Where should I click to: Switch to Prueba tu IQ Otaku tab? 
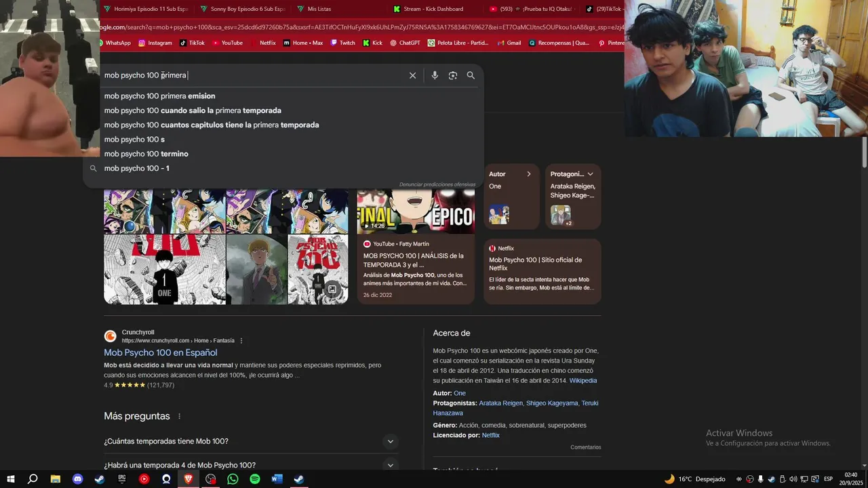click(x=532, y=9)
